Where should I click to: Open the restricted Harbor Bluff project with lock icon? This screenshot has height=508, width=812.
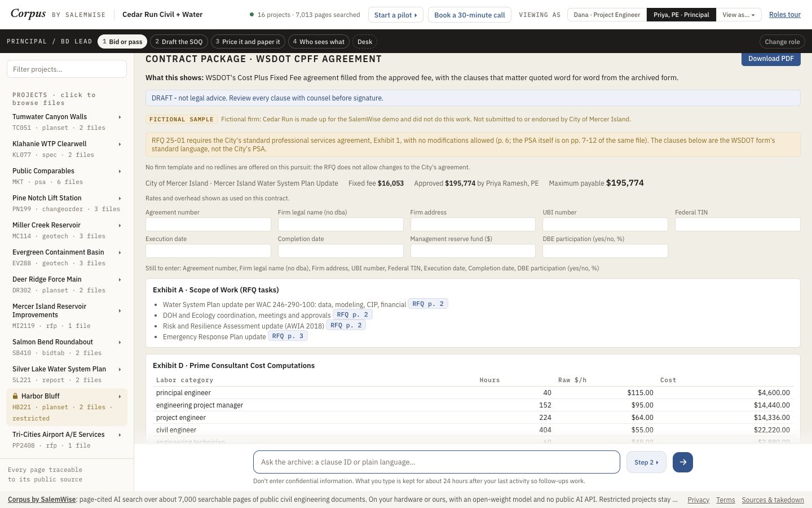click(67, 407)
